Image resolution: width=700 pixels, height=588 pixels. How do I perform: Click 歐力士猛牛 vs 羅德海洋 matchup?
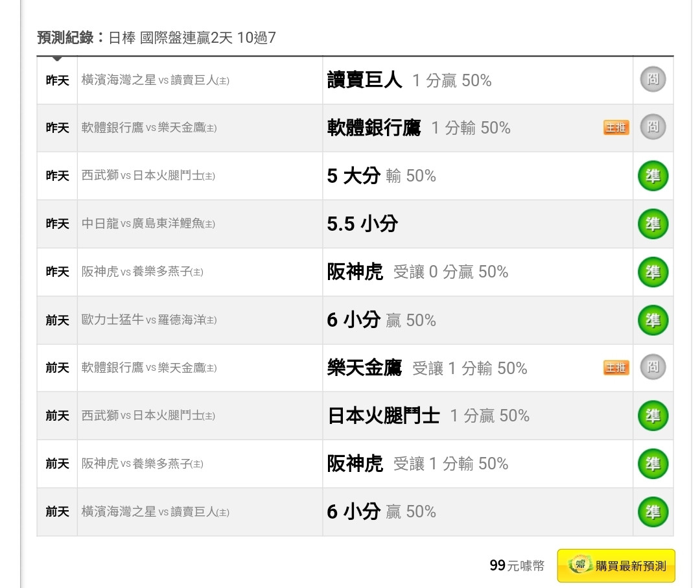coord(149,320)
